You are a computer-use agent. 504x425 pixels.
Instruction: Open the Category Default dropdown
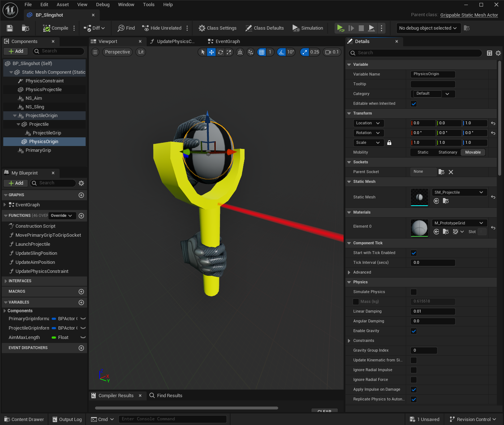pyautogui.click(x=433, y=94)
